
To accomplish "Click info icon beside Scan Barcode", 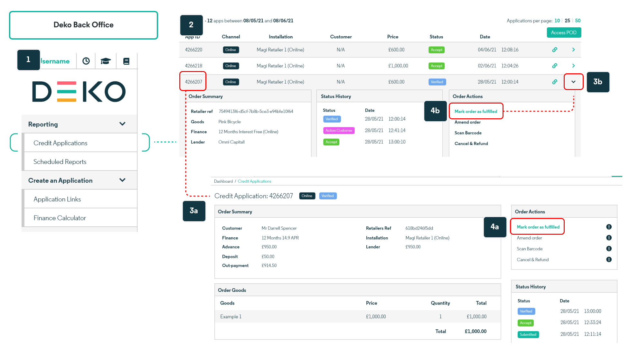I will (x=609, y=249).
